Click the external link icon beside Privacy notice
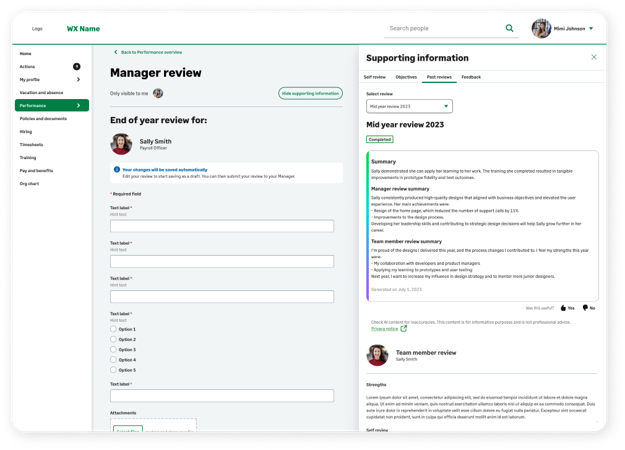This screenshot has width=625, height=450. click(403, 328)
